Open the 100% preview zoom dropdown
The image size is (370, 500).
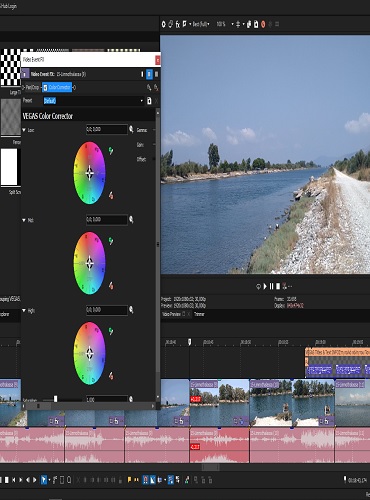tap(224, 24)
